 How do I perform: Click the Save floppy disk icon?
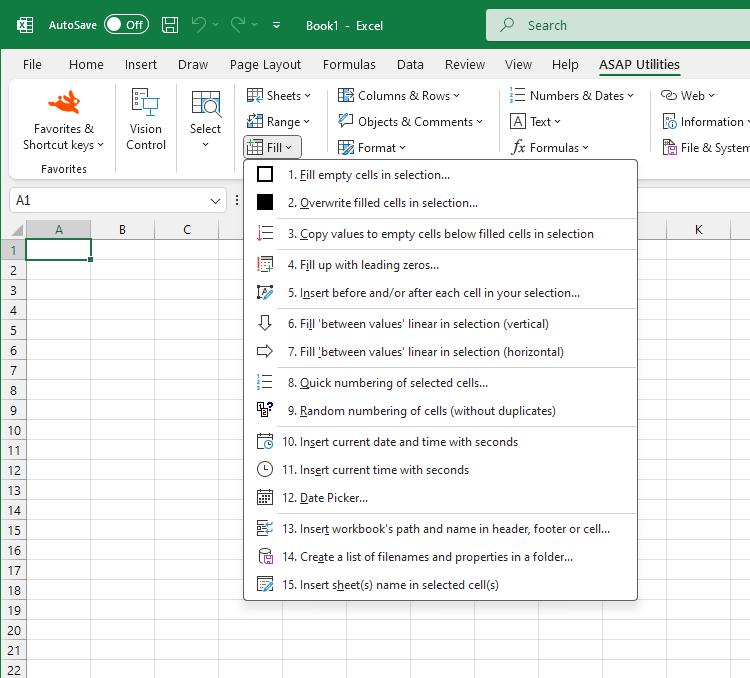click(170, 25)
